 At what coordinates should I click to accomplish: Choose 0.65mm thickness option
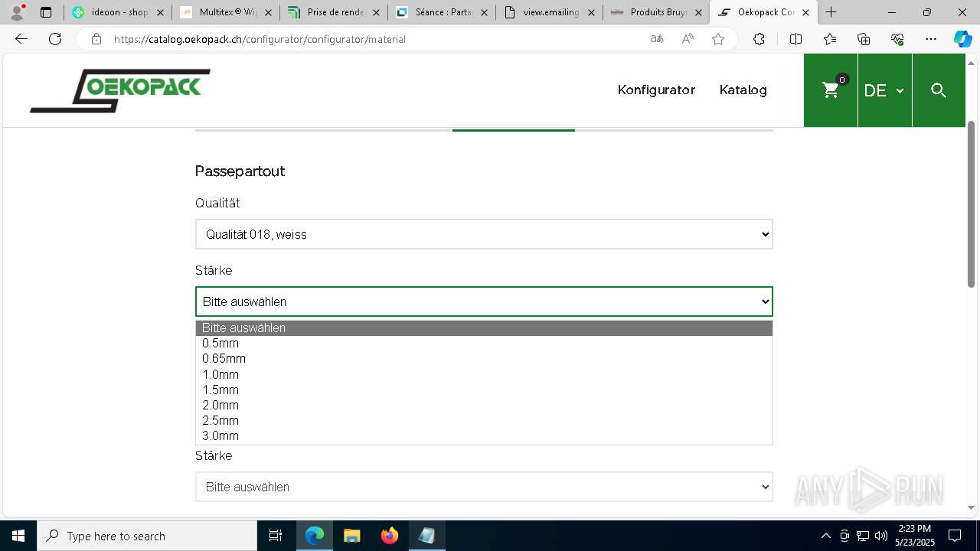484,358
